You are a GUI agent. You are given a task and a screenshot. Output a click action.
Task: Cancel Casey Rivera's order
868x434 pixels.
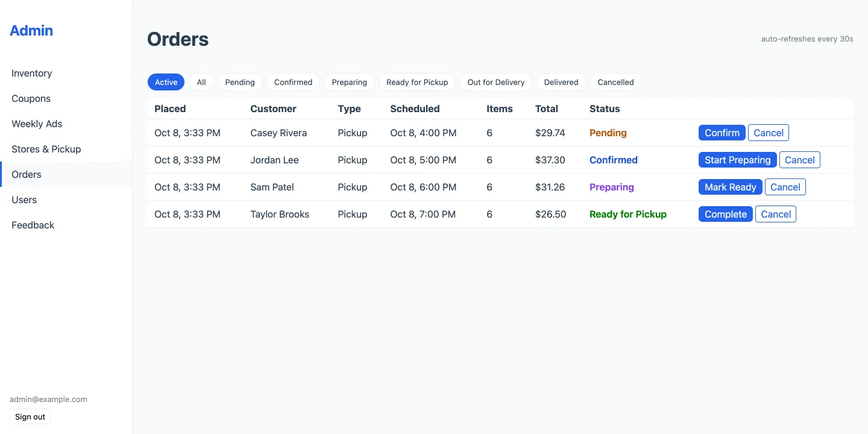click(x=769, y=133)
